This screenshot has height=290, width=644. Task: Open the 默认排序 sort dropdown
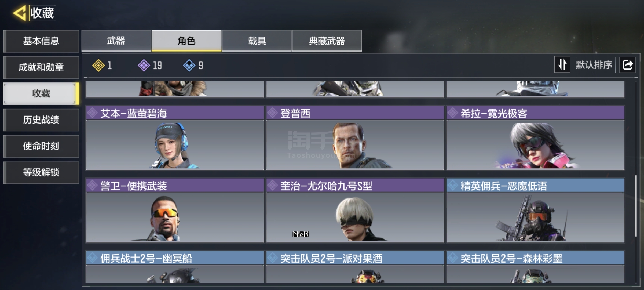tap(594, 65)
